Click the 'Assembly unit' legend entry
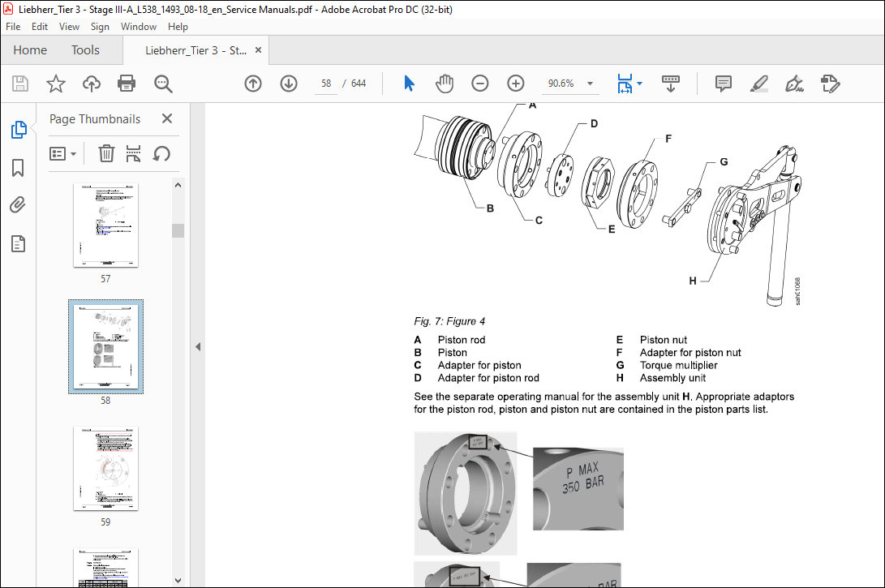This screenshot has width=885, height=588. click(672, 378)
